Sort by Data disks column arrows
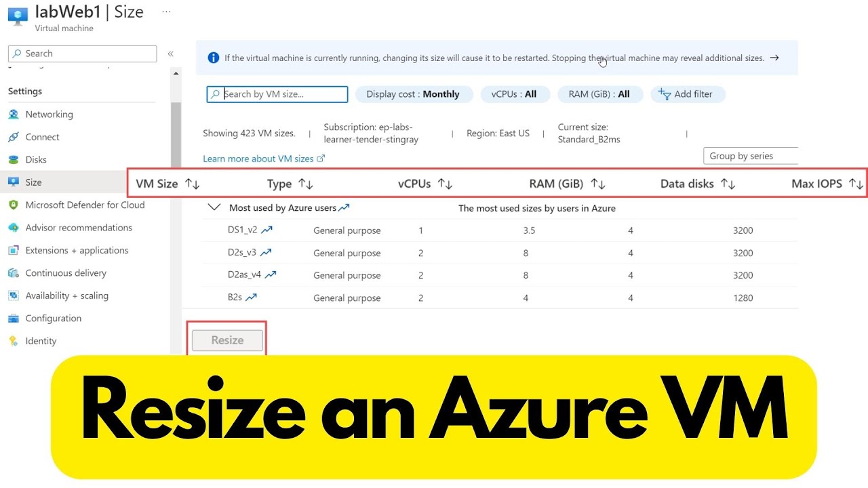This screenshot has width=868, height=488. pos(728,184)
